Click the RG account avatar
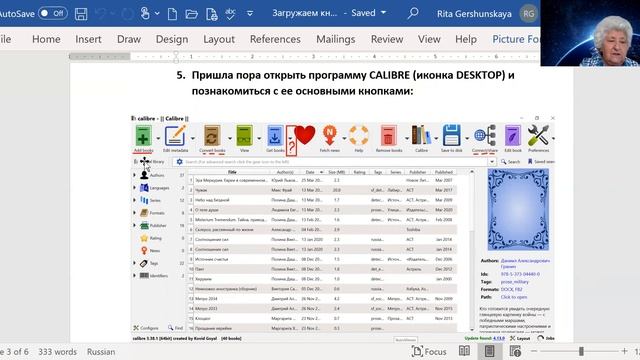 coord(528,13)
